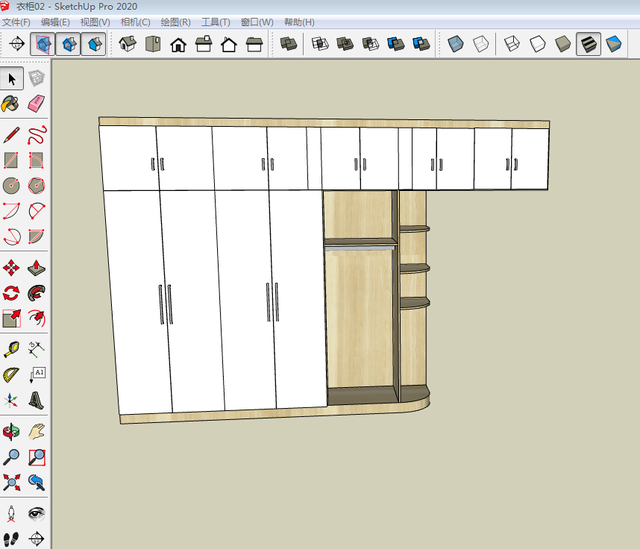
Task: Click the Zoom Extents tool
Action: (x=11, y=482)
